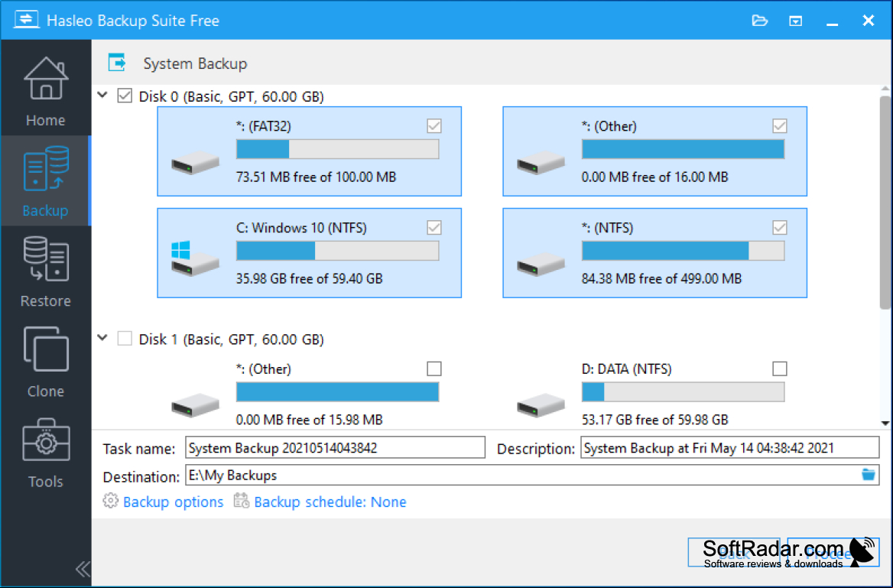This screenshot has height=588, width=893.
Task: Toggle the Disk 1 checkbox
Action: (125, 339)
